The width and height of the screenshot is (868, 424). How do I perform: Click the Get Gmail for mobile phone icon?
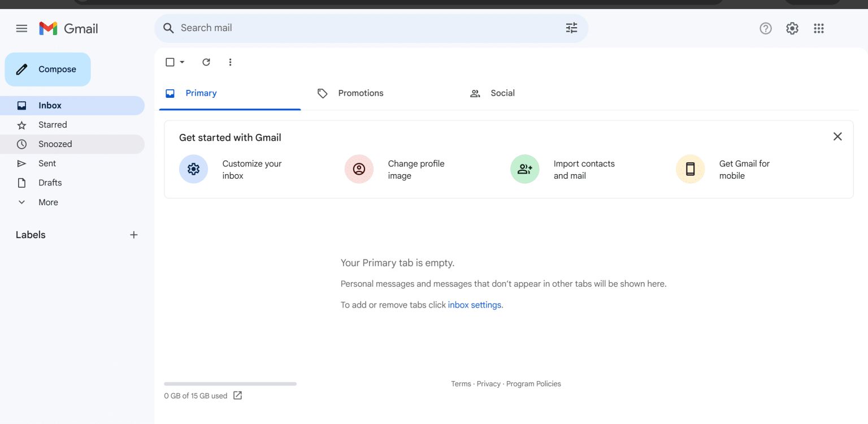(690, 169)
